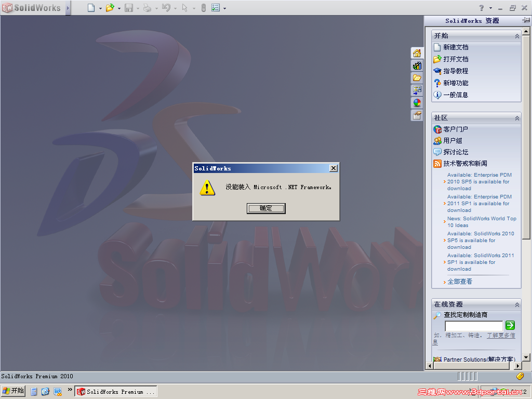Open 指导教程 tutorials link
Screen dimensions: 532x399
click(x=456, y=71)
